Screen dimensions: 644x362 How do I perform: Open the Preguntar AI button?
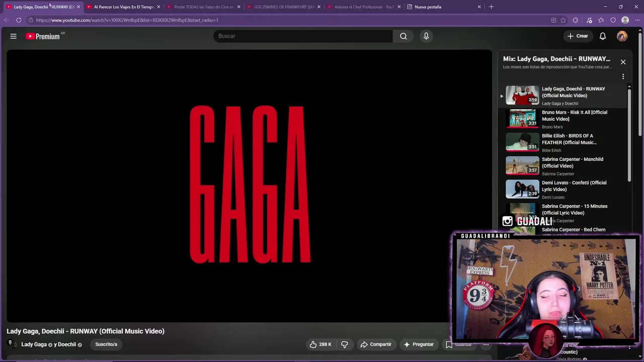418,344
